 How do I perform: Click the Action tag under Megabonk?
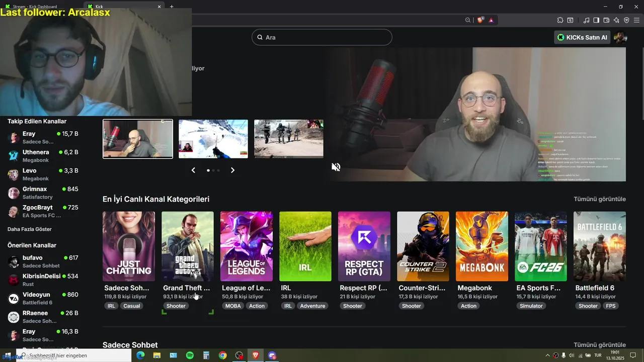point(468,306)
